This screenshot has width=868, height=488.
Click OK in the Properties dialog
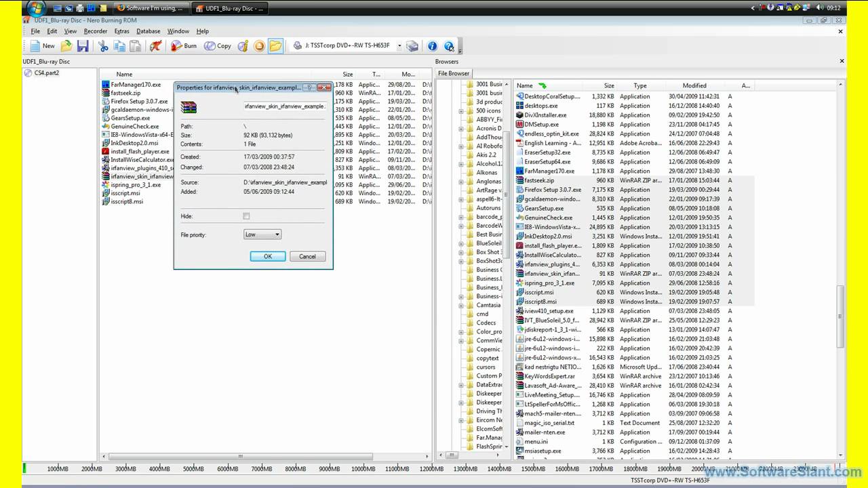268,256
